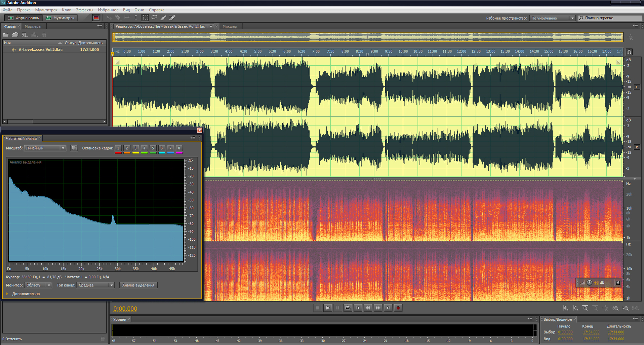Viewport: 644px width, 345px height.
Task: Toggle the right channel R button
Action: pos(637,147)
